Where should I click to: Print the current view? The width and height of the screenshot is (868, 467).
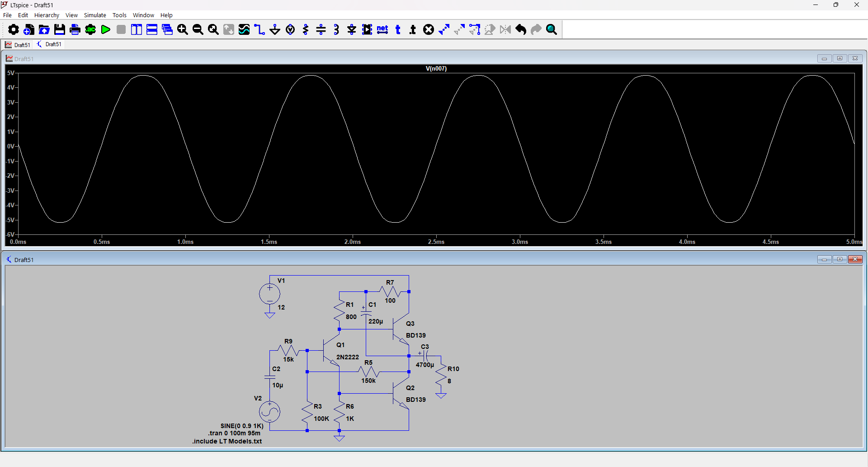[75, 30]
